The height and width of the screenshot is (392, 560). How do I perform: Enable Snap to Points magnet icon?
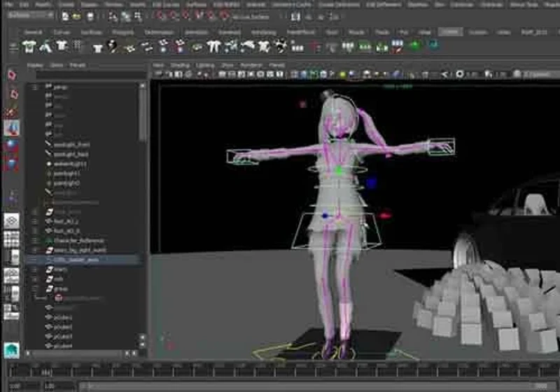tap(185, 15)
